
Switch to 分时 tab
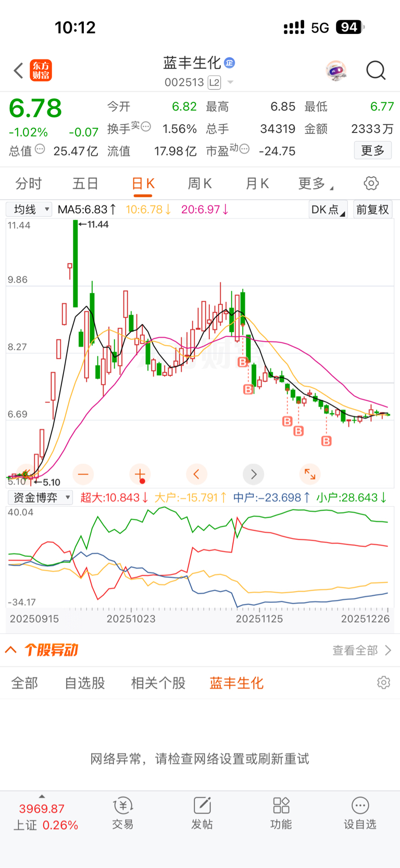(29, 184)
